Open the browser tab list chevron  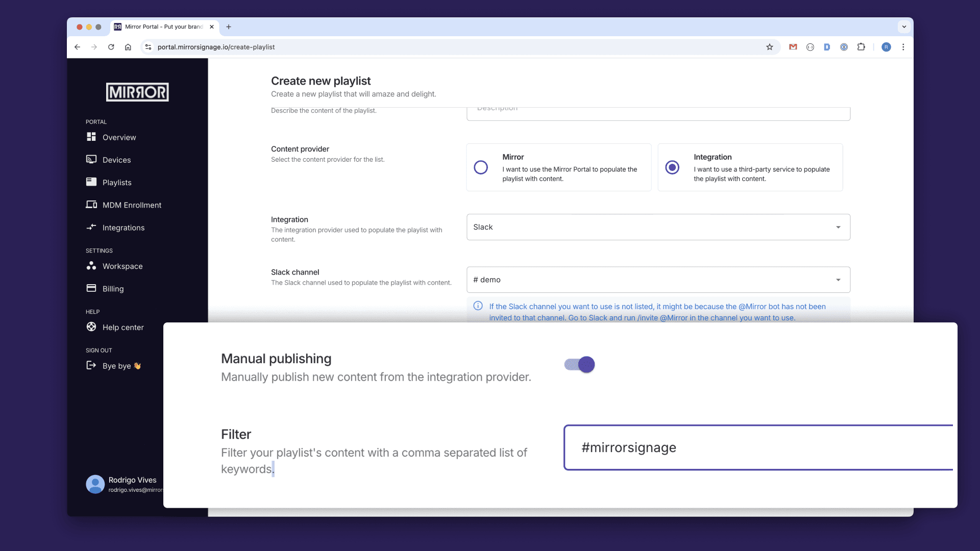[x=903, y=27]
